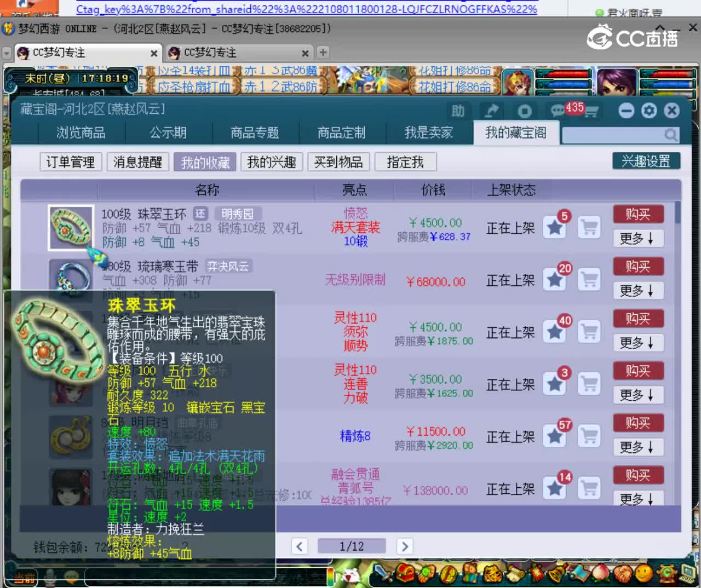Go to previous page arrow
Image resolution: width=701 pixels, height=588 pixels.
click(x=299, y=546)
